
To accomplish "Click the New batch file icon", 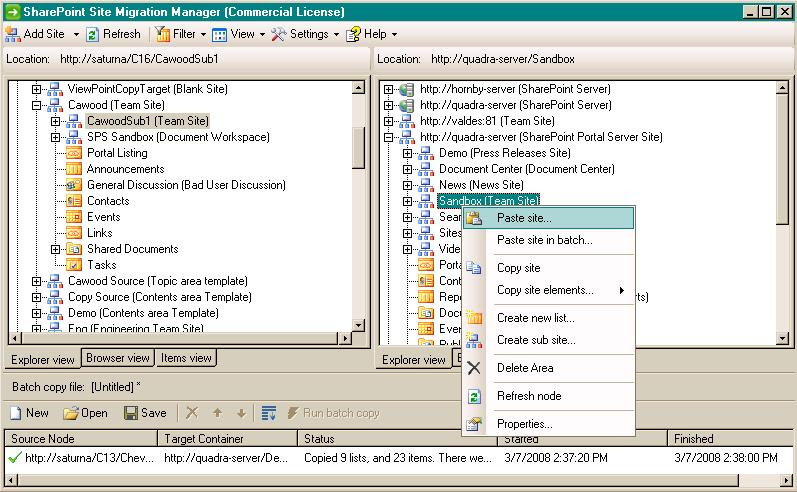I will tap(16, 413).
